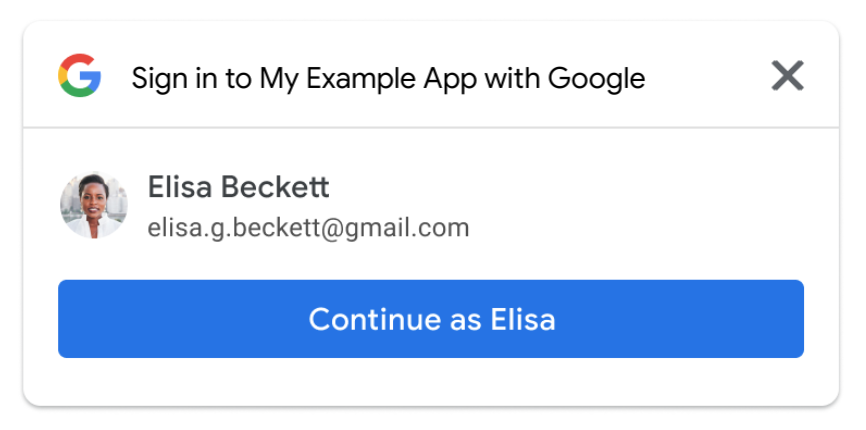Click the Google G logo
This screenshot has height=430, width=866.
point(80,75)
